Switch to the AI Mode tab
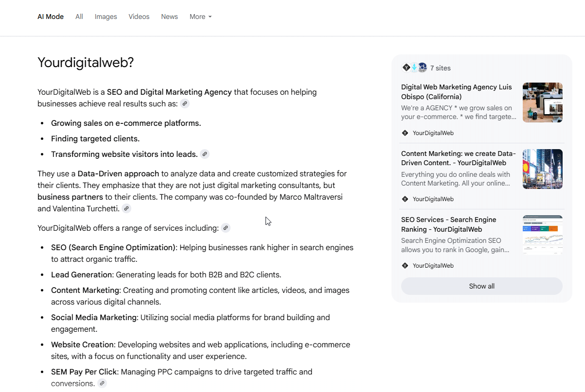 [x=51, y=17]
